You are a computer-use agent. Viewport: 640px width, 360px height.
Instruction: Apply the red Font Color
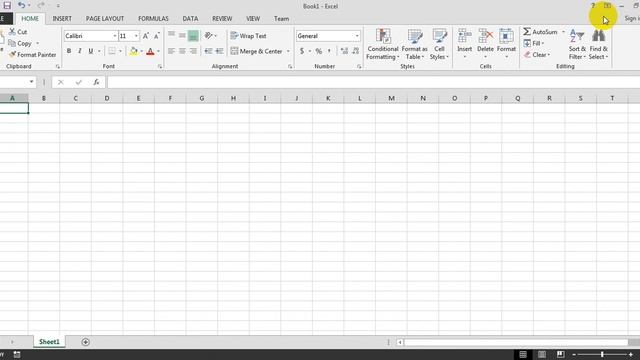click(150, 51)
